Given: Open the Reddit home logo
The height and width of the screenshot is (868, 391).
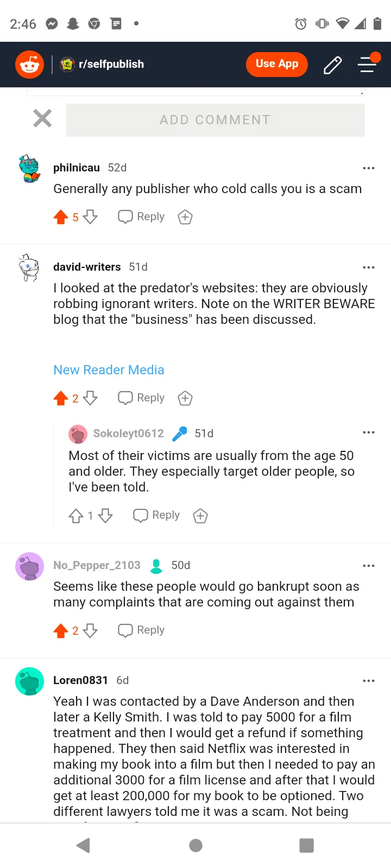Looking at the screenshot, I should pyautogui.click(x=29, y=65).
